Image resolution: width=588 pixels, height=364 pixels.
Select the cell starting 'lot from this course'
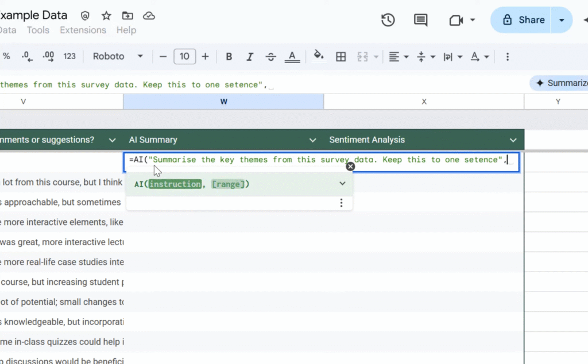(61, 182)
